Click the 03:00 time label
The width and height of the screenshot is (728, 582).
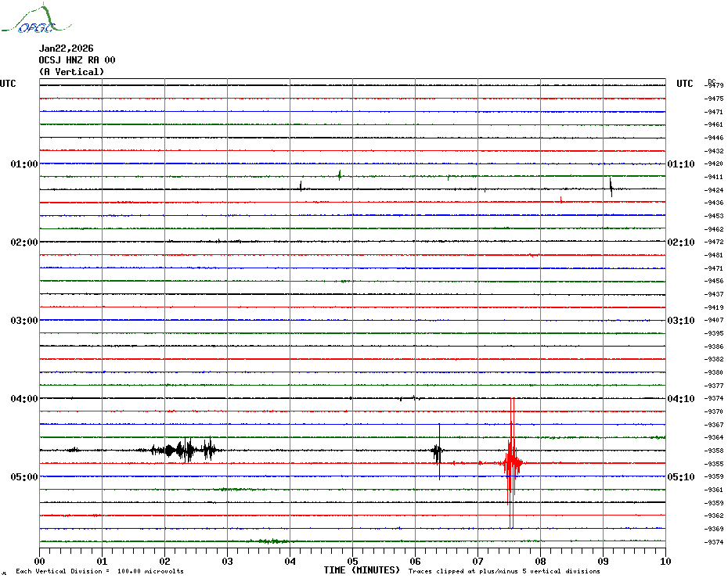[24, 321]
